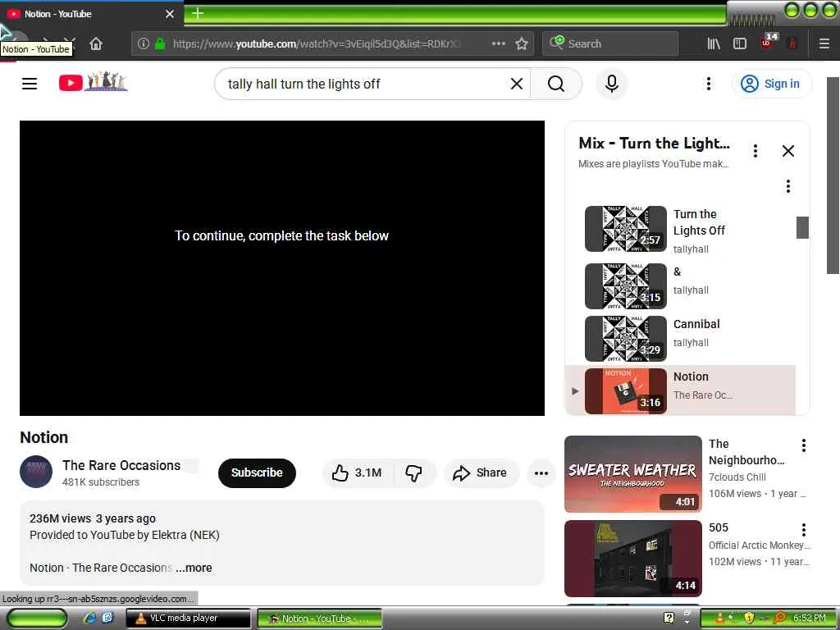This screenshot has height=630, width=840.
Task: Click the magnifier tray icon
Action: [780, 619]
